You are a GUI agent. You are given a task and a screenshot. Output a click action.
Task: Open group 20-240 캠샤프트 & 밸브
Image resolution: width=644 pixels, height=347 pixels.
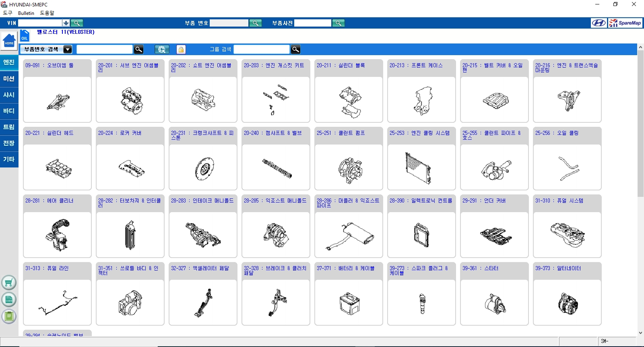click(x=276, y=159)
